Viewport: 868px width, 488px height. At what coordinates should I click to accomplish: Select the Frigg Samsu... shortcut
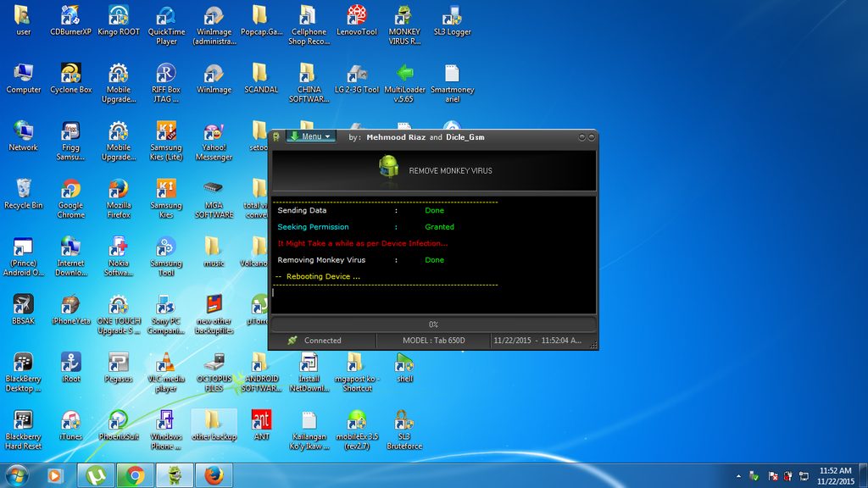click(71, 141)
